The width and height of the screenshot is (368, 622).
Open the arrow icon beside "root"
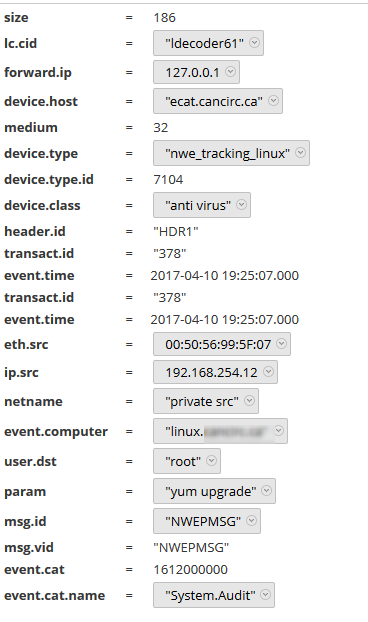(212, 460)
